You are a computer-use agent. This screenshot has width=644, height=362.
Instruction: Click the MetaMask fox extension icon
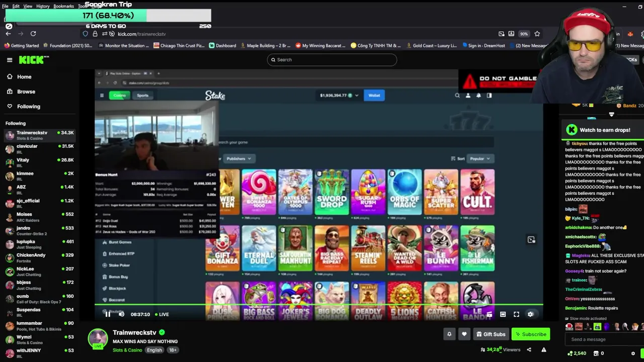click(630, 34)
